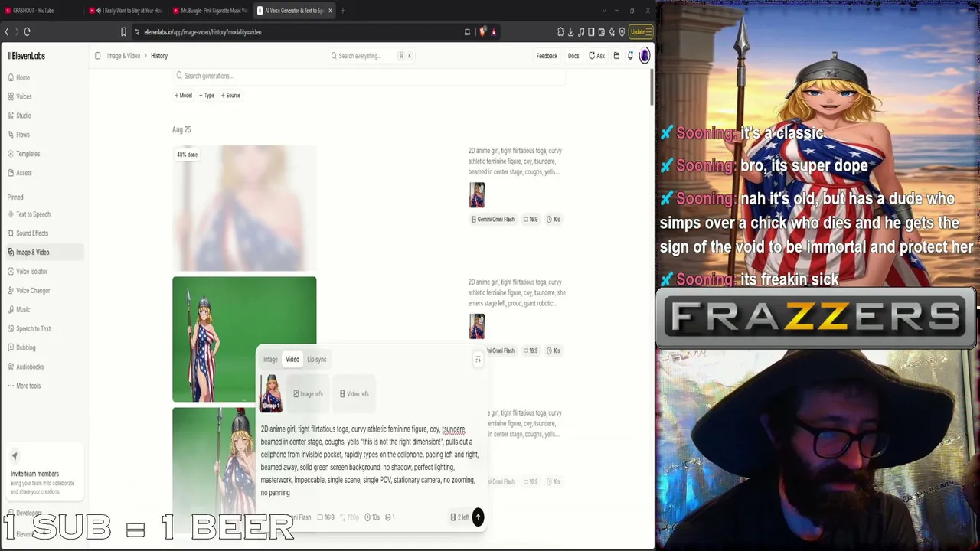
Task: Add Video refs to the prompt
Action: [x=354, y=394]
